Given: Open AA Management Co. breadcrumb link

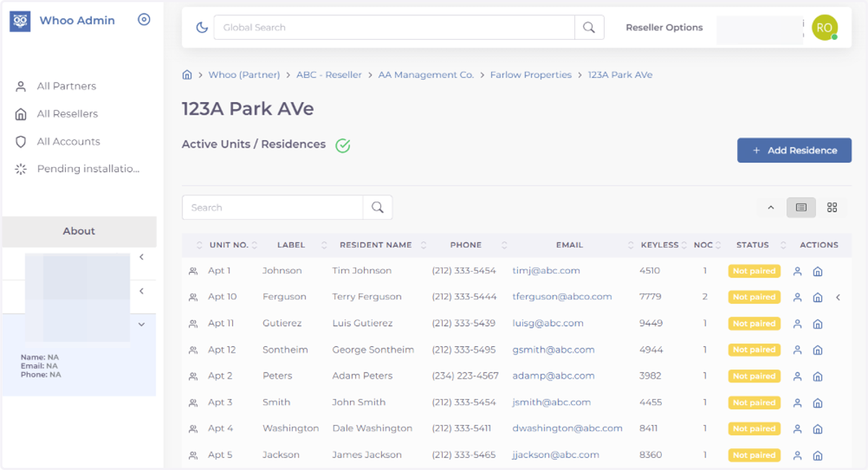Looking at the screenshot, I should 426,74.
